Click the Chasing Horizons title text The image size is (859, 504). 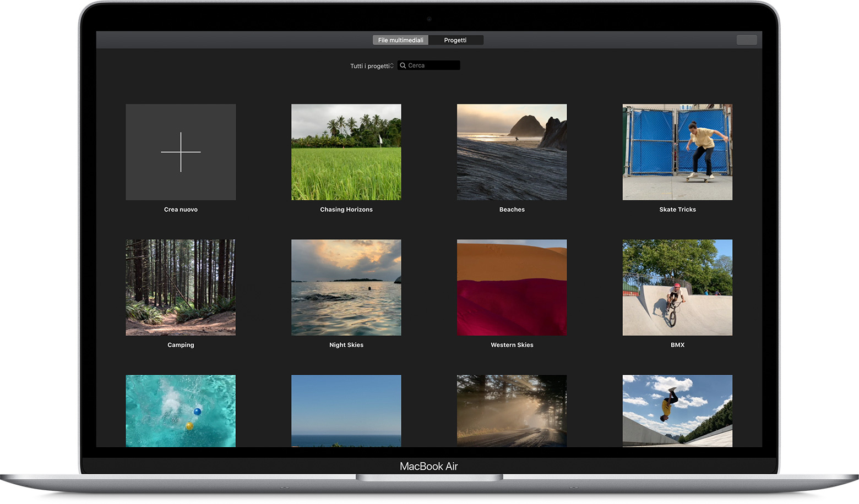pyautogui.click(x=346, y=210)
